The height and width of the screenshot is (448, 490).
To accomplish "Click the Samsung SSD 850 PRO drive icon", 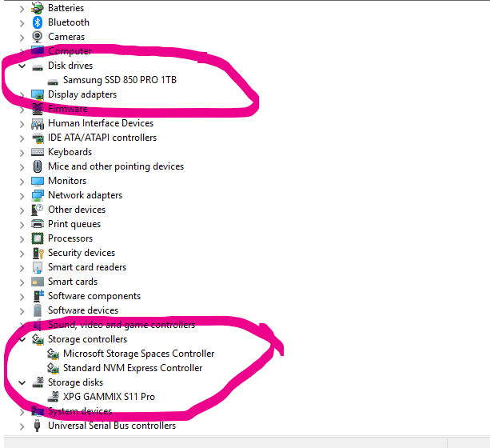I will pyautogui.click(x=53, y=82).
